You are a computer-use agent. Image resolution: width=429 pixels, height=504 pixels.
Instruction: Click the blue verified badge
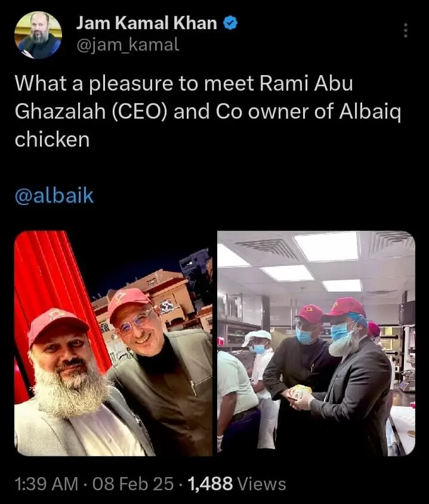230,23
